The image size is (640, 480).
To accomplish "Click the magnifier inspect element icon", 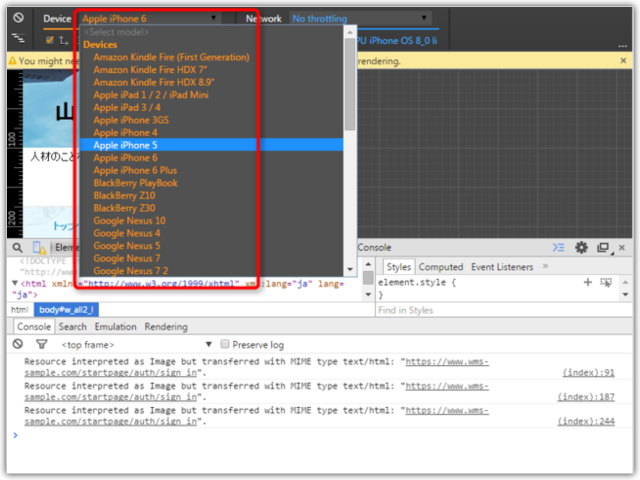I will [18, 248].
